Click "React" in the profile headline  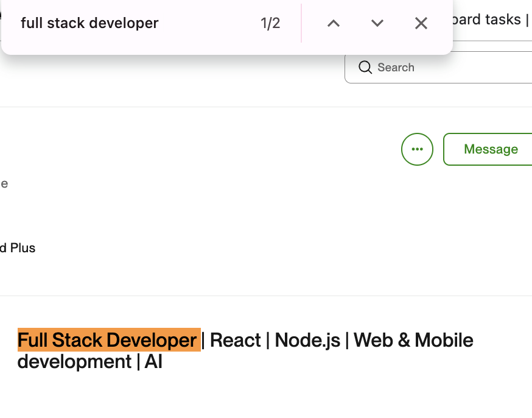coord(235,340)
